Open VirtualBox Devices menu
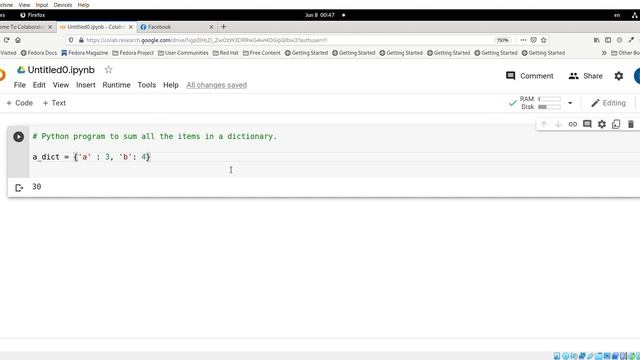640x360 pixels. pyautogui.click(x=63, y=5)
